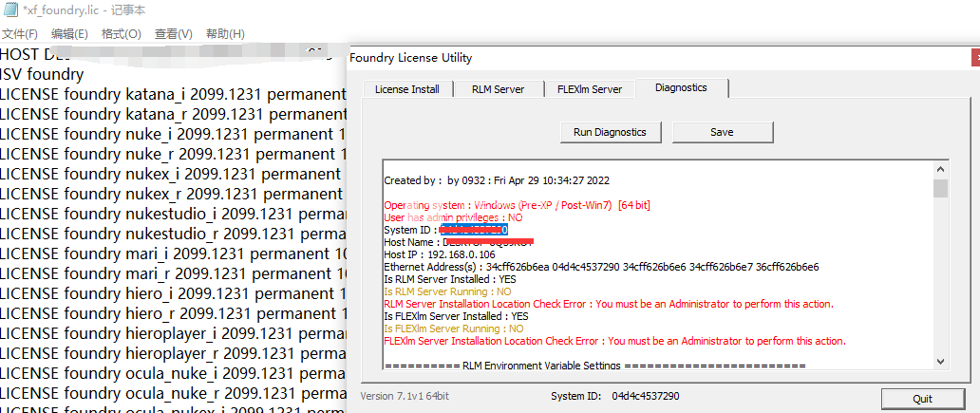Click the 'LICENSE foundry ocula_nuke_r' line in Notepad
The width and height of the screenshot is (980, 413).
173,394
